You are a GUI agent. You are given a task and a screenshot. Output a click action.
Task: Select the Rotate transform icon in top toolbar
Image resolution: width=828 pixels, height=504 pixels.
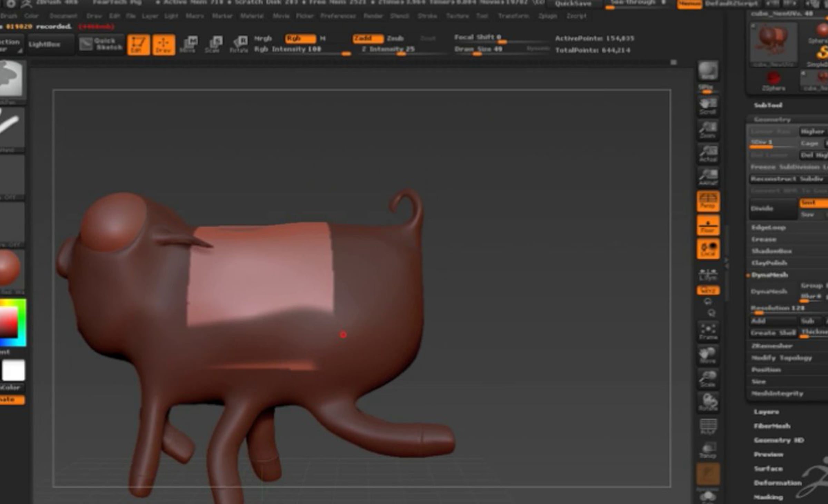[x=239, y=45]
